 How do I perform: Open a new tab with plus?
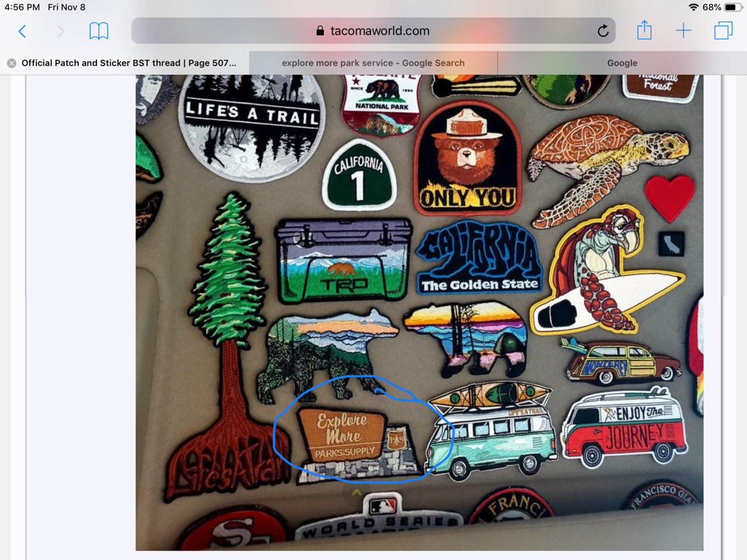pos(683,31)
